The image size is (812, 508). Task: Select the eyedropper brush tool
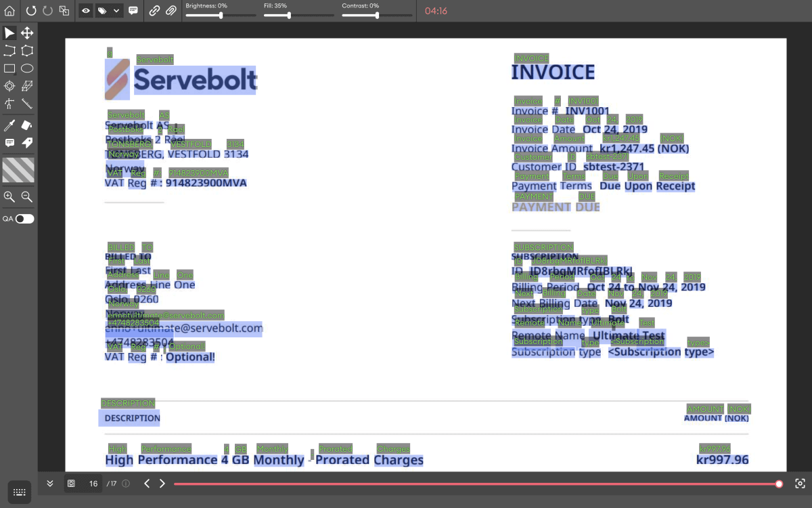[x=9, y=125]
